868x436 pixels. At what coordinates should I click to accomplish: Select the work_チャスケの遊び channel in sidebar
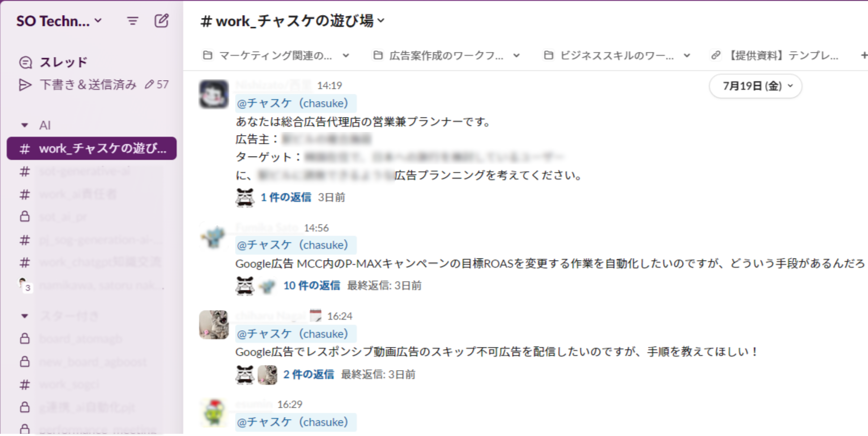[x=92, y=148]
